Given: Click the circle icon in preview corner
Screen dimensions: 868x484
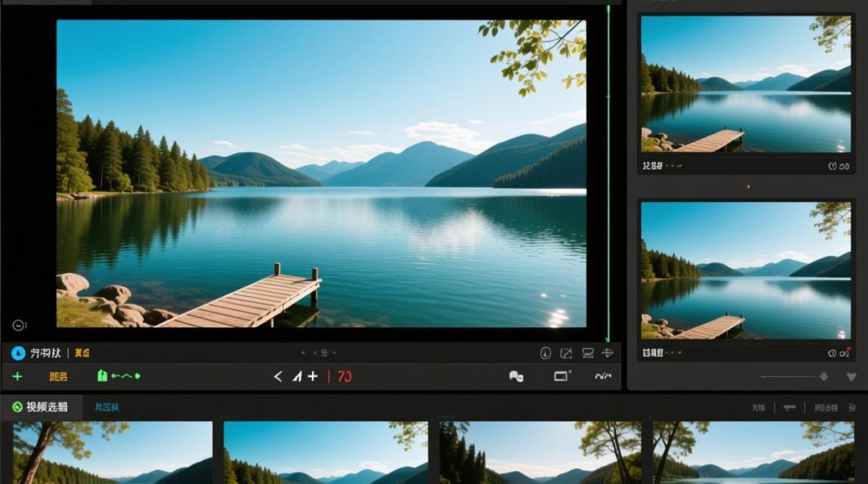Looking at the screenshot, I should (18, 325).
